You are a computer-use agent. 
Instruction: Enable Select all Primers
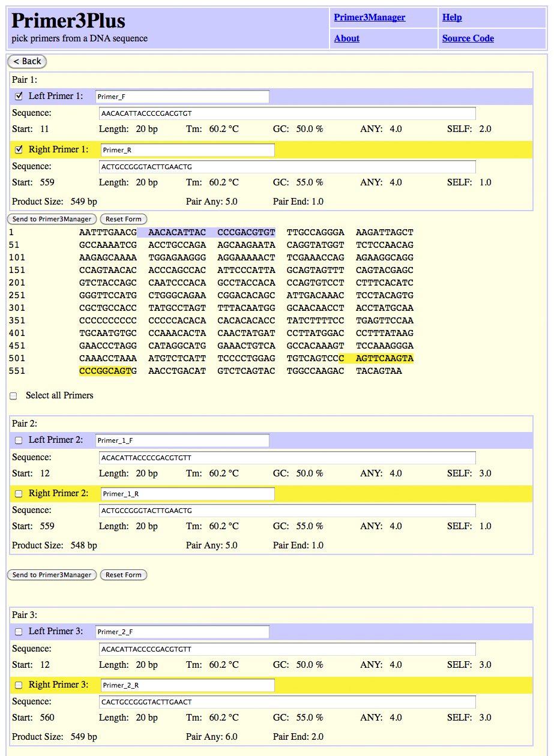pos(13,395)
